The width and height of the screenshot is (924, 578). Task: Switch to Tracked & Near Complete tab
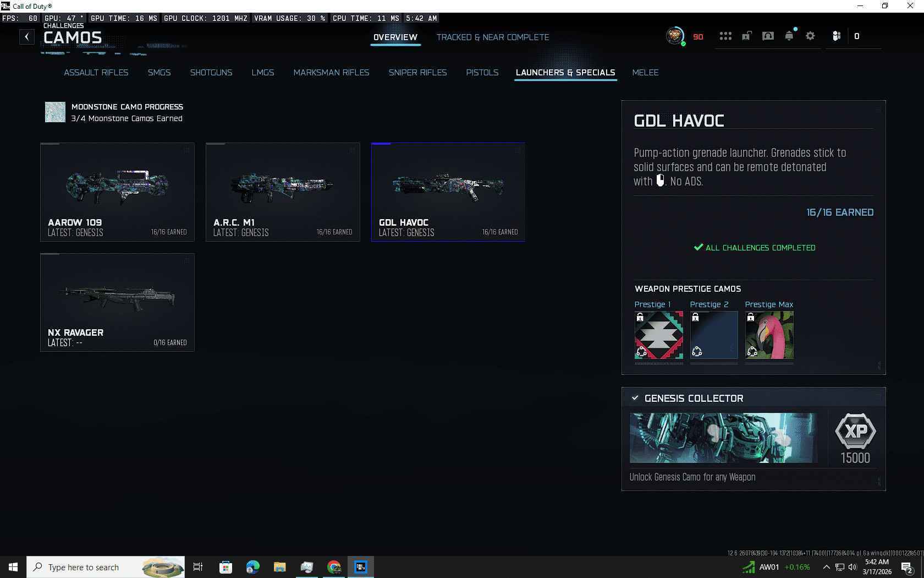pyautogui.click(x=493, y=37)
